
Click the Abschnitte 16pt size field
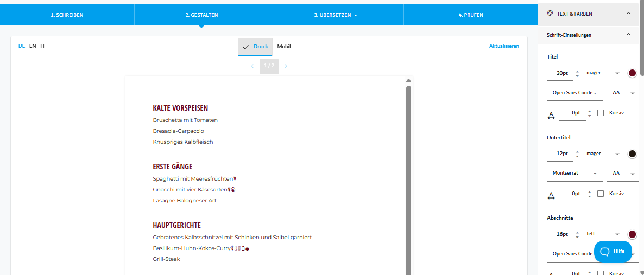click(560, 234)
